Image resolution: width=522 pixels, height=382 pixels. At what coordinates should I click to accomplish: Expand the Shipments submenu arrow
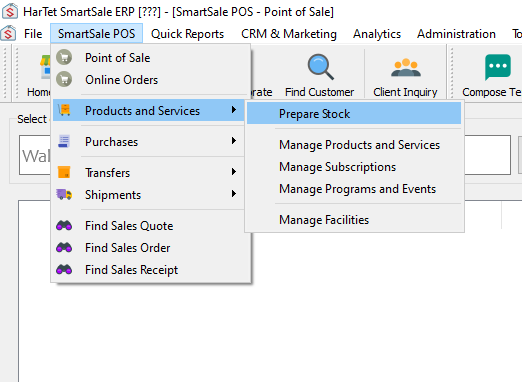pyautogui.click(x=234, y=194)
